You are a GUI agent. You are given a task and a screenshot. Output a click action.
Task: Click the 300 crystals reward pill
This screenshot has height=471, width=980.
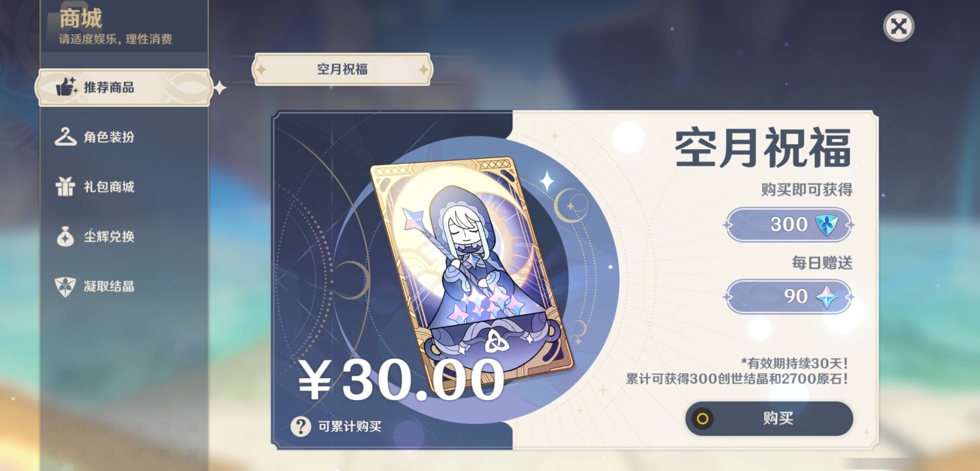tap(789, 225)
